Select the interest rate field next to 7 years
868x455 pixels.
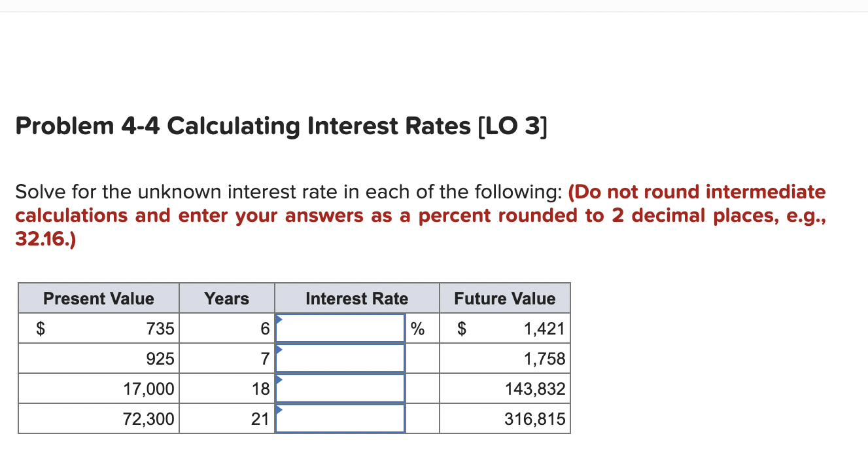click(340, 358)
